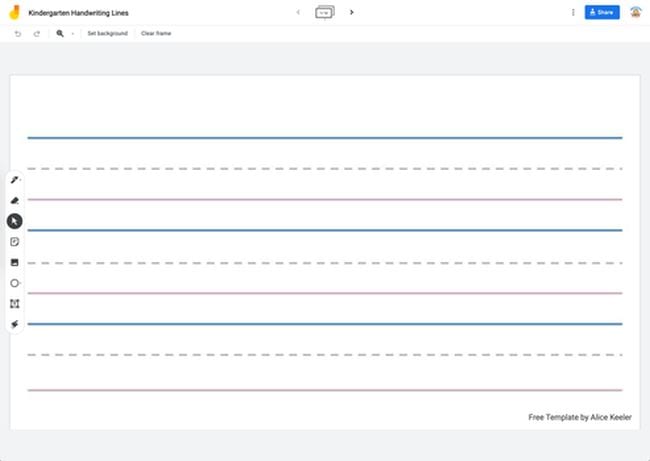Open the zoom magnifier menu
The height and width of the screenshot is (461, 650).
click(60, 33)
